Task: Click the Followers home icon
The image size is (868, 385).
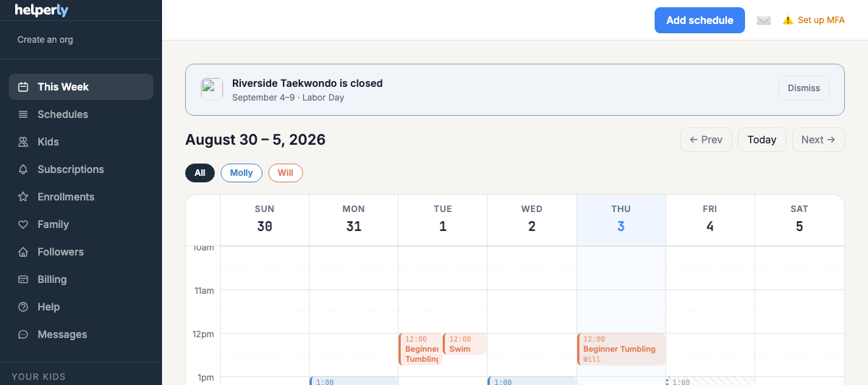Action: click(x=23, y=252)
